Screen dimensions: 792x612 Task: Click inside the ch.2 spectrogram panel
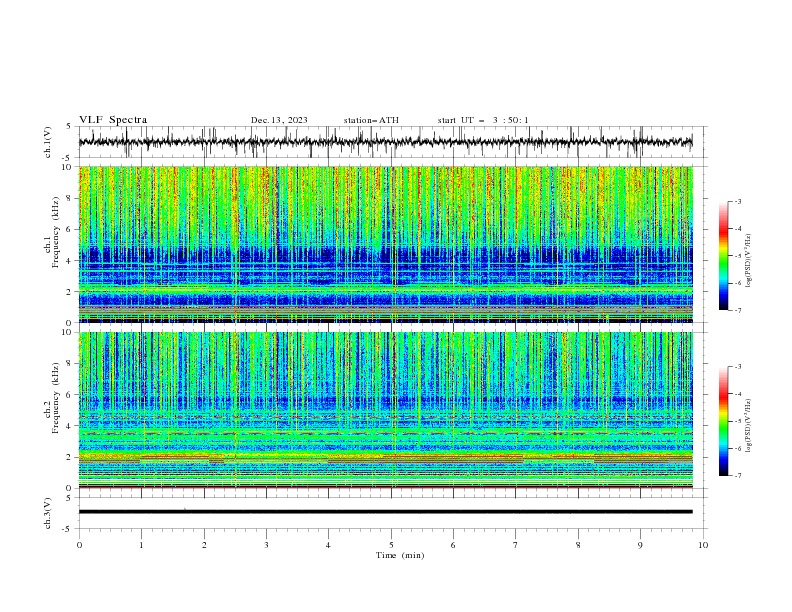click(385, 410)
